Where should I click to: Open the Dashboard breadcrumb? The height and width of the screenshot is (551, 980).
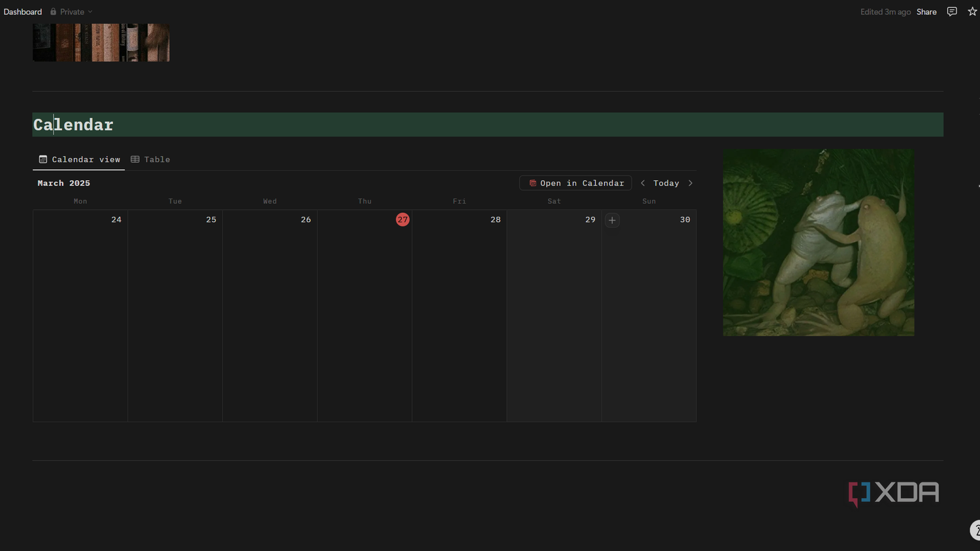pyautogui.click(x=23, y=12)
